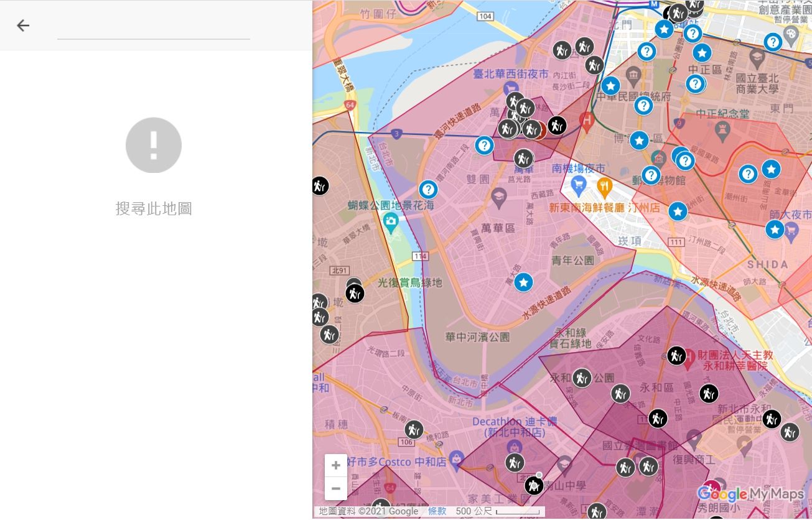Click the back arrow in the search panel
The height and width of the screenshot is (520, 812).
pyautogui.click(x=23, y=26)
